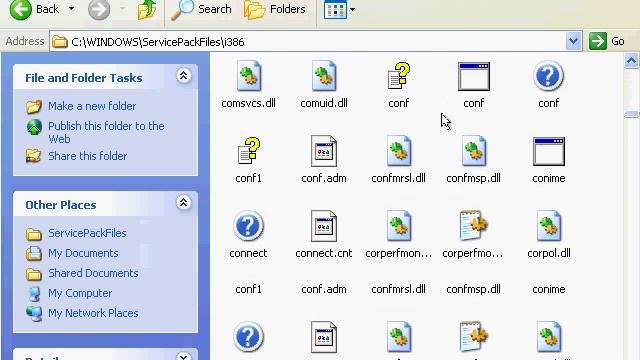This screenshot has height=360, width=640.
Task: Click the green Back arrow button
Action: pyautogui.click(x=20, y=9)
